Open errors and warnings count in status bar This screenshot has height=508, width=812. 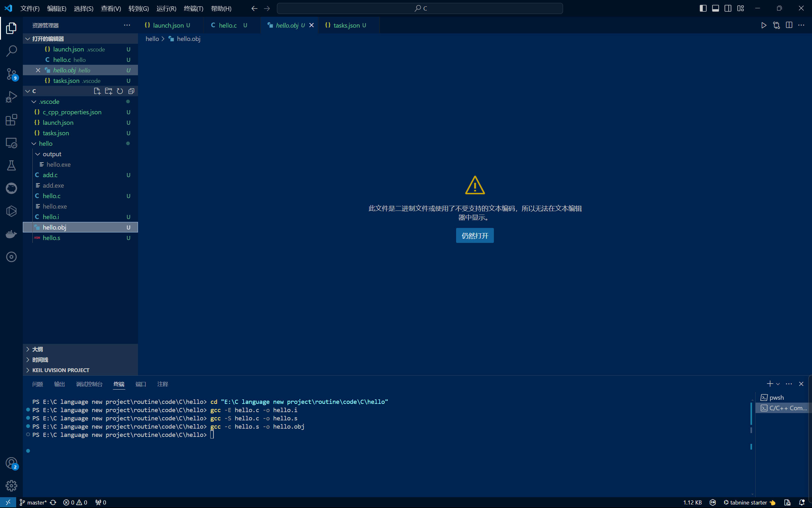[x=75, y=502]
